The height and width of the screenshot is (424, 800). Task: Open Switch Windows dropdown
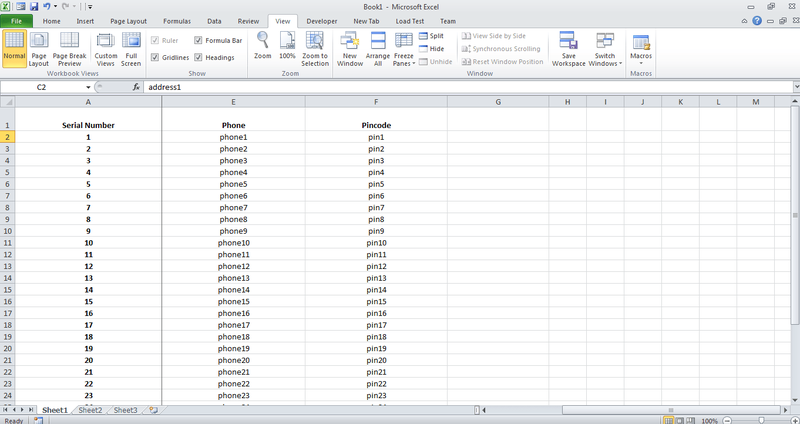pyautogui.click(x=605, y=49)
